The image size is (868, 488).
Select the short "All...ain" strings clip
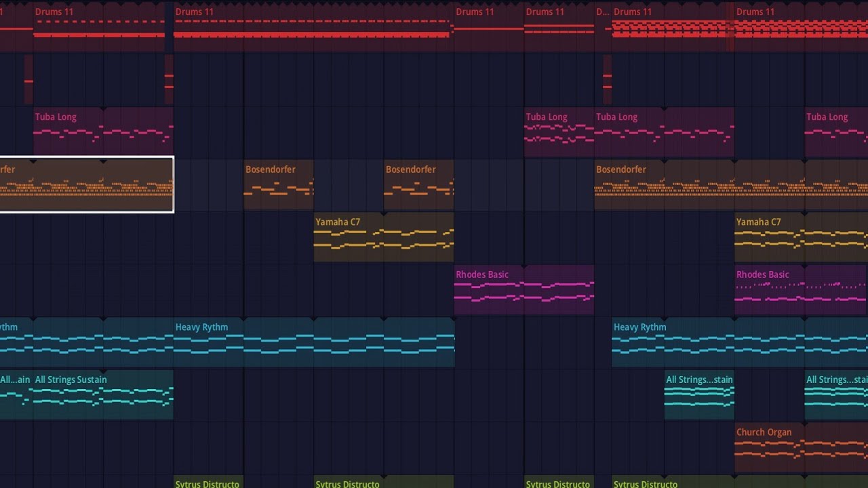[x=16, y=394]
